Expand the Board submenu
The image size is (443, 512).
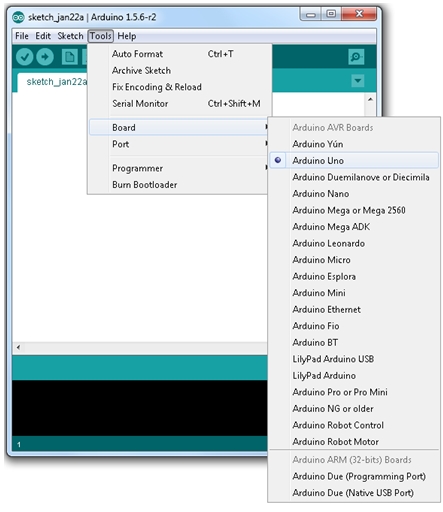point(179,128)
